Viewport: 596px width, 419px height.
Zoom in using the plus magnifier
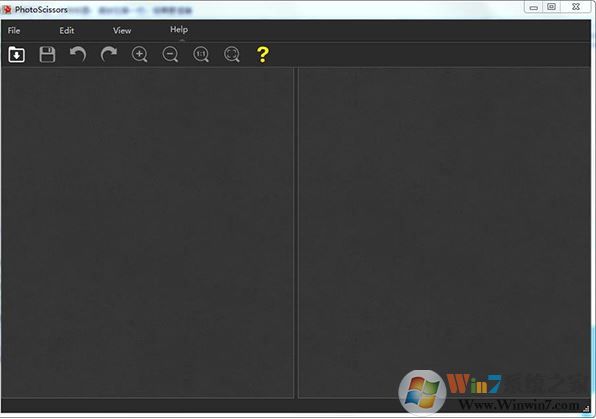pyautogui.click(x=139, y=54)
